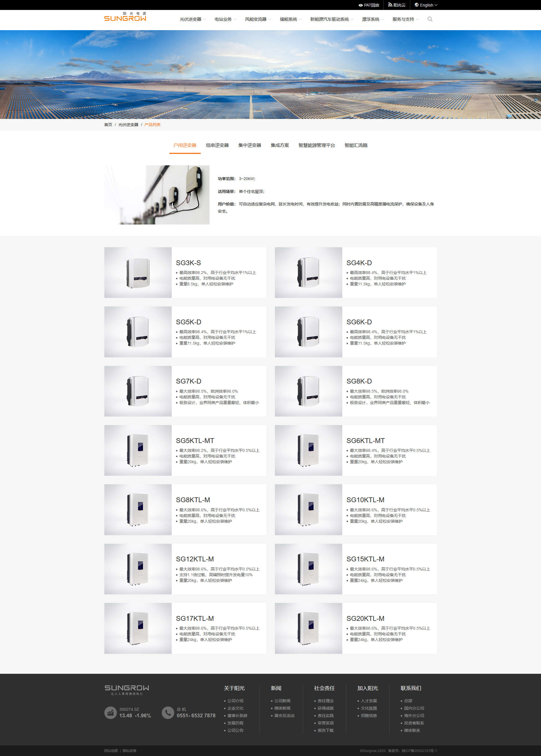Expand the 光伏逆变器 navigation menu

click(192, 19)
